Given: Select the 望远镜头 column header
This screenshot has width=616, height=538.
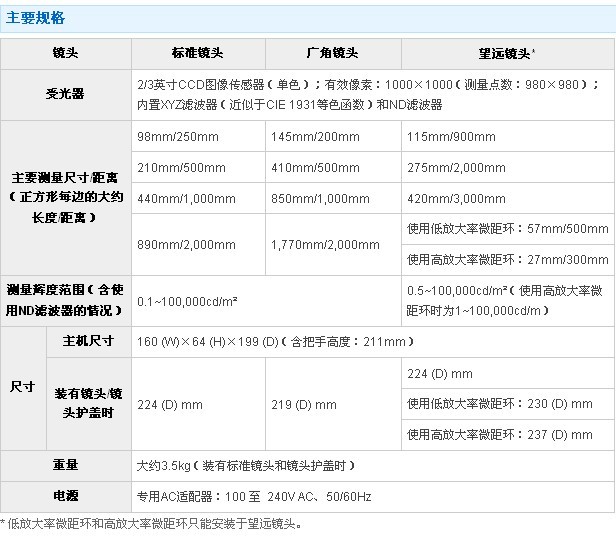Looking at the screenshot, I should 506,53.
